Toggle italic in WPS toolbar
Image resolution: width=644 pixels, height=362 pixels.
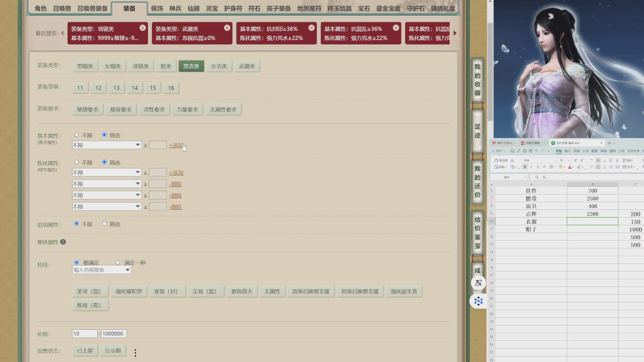pos(531,167)
